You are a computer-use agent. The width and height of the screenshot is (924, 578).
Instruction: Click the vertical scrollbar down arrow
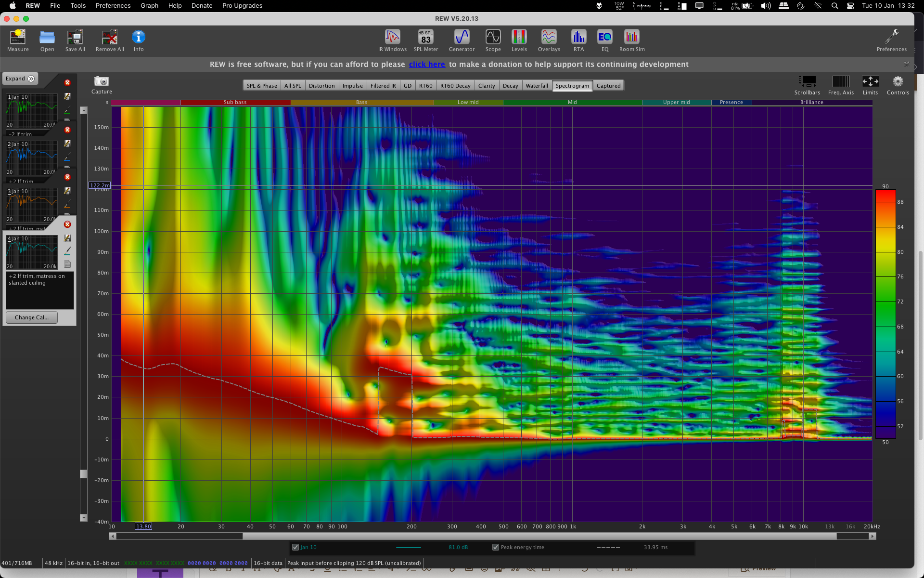[x=84, y=518]
